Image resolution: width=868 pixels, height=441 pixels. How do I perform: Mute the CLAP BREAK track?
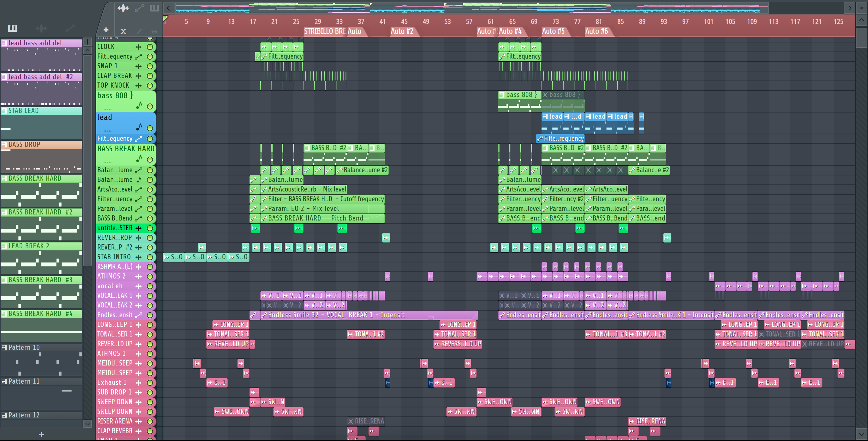150,76
